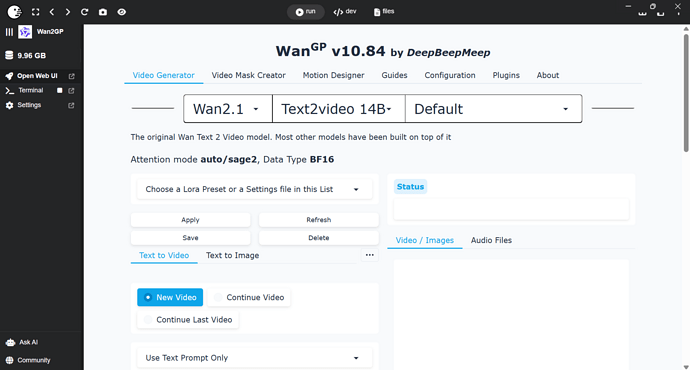
Task: Click the Save button
Action: (x=191, y=238)
